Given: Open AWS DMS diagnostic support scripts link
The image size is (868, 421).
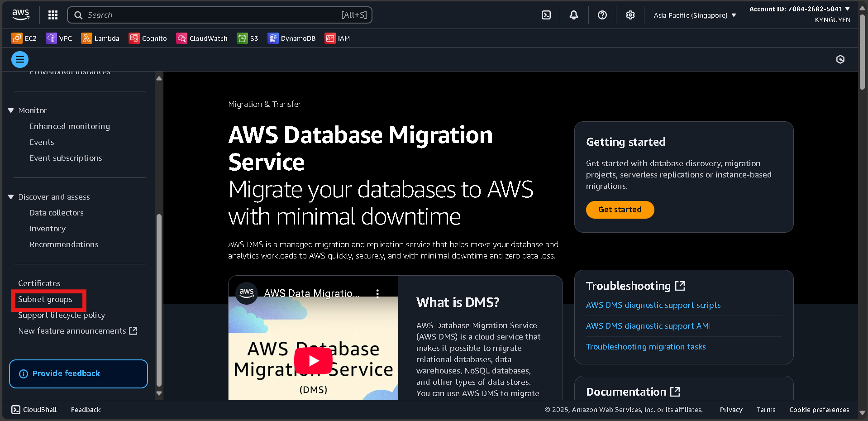Looking at the screenshot, I should (x=653, y=305).
